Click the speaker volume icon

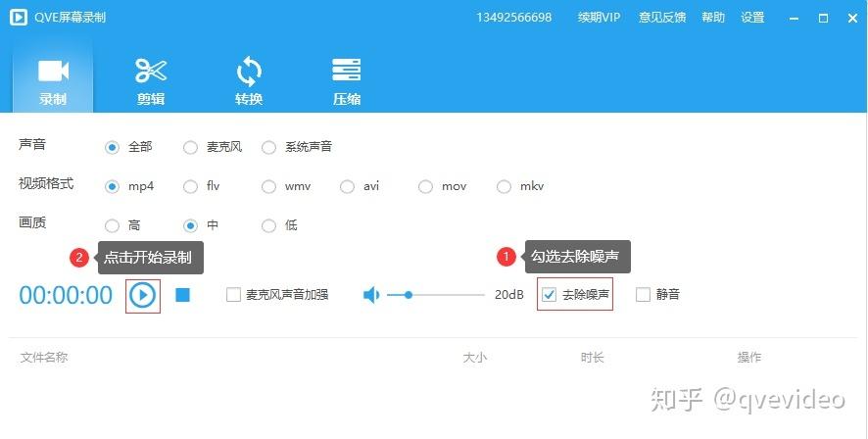click(371, 295)
